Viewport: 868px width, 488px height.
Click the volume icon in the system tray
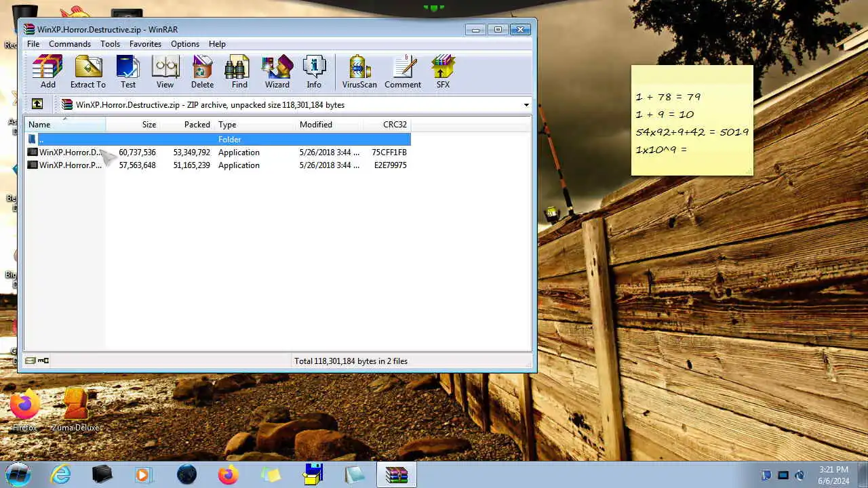[800, 475]
